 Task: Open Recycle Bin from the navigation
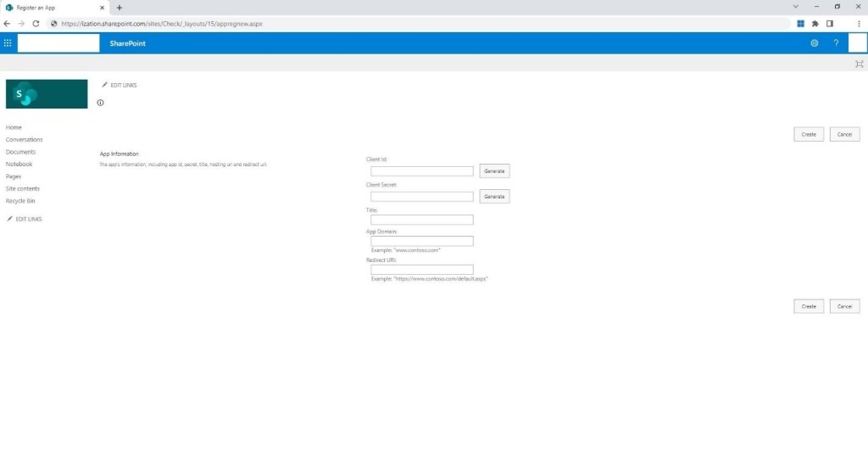(x=22, y=201)
